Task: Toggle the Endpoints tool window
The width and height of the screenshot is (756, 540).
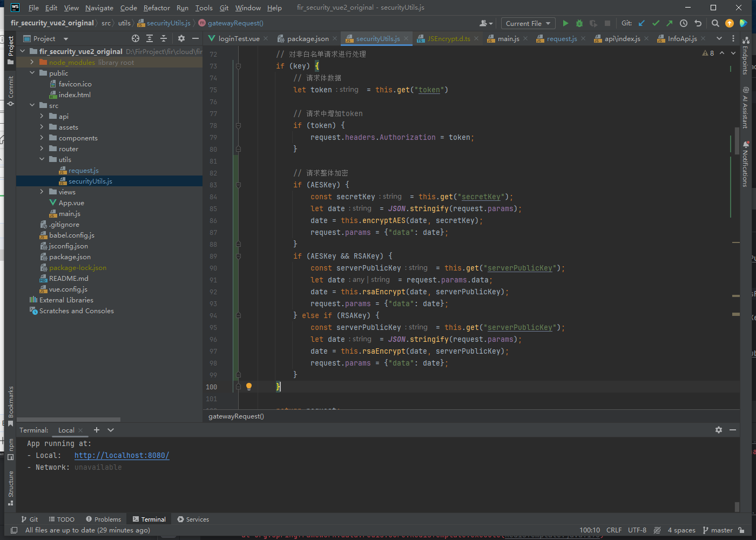Action: point(745,56)
